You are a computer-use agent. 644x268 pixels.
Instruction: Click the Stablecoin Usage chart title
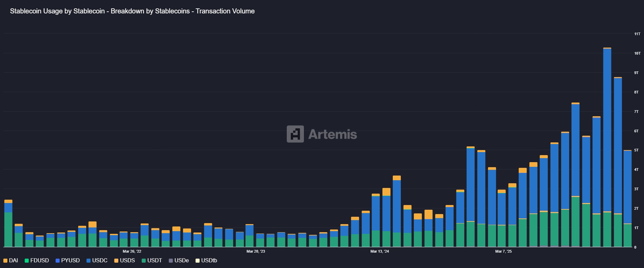click(132, 11)
